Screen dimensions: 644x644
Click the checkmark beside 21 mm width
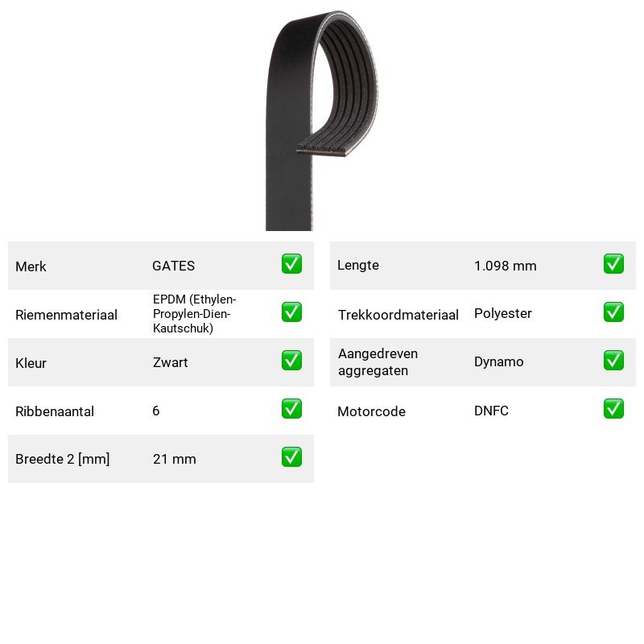click(291, 457)
